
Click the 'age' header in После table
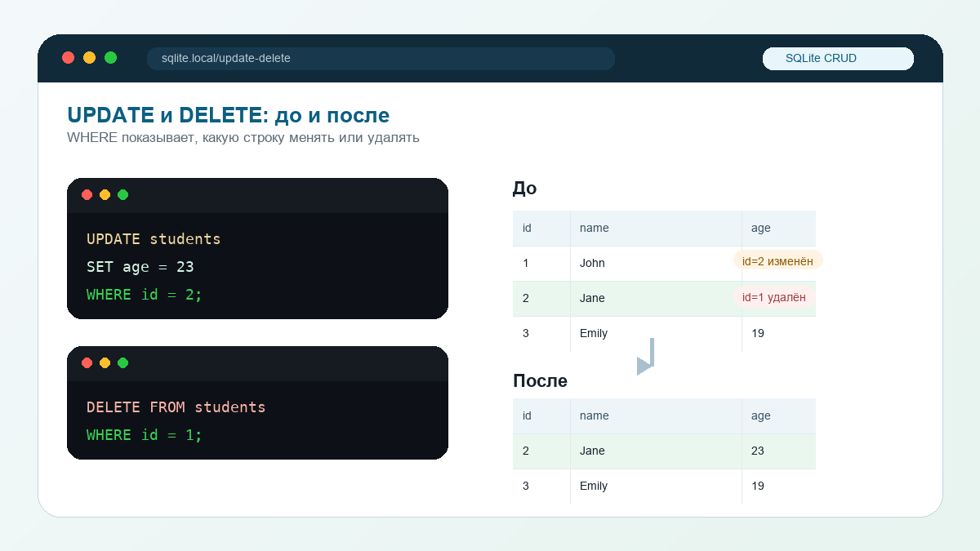point(779,416)
